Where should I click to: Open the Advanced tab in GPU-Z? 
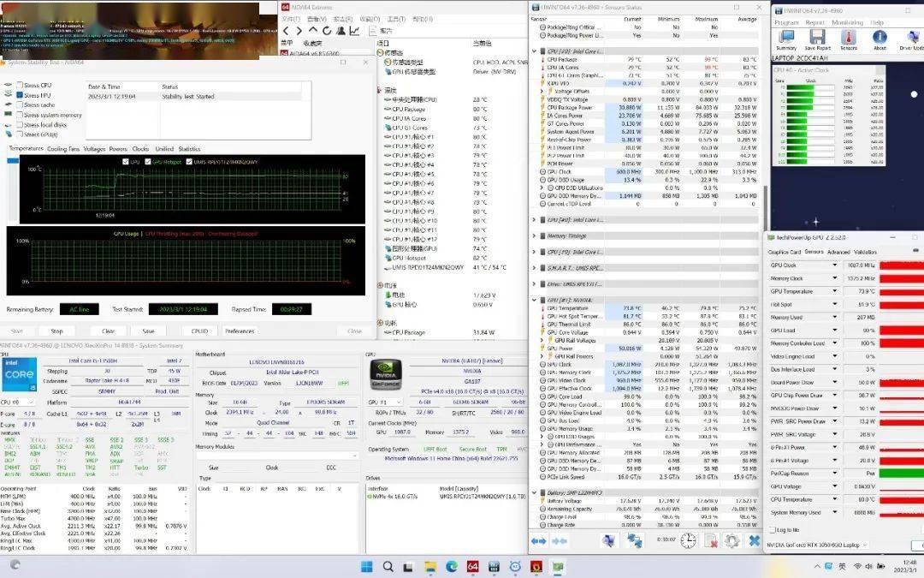pyautogui.click(x=838, y=252)
